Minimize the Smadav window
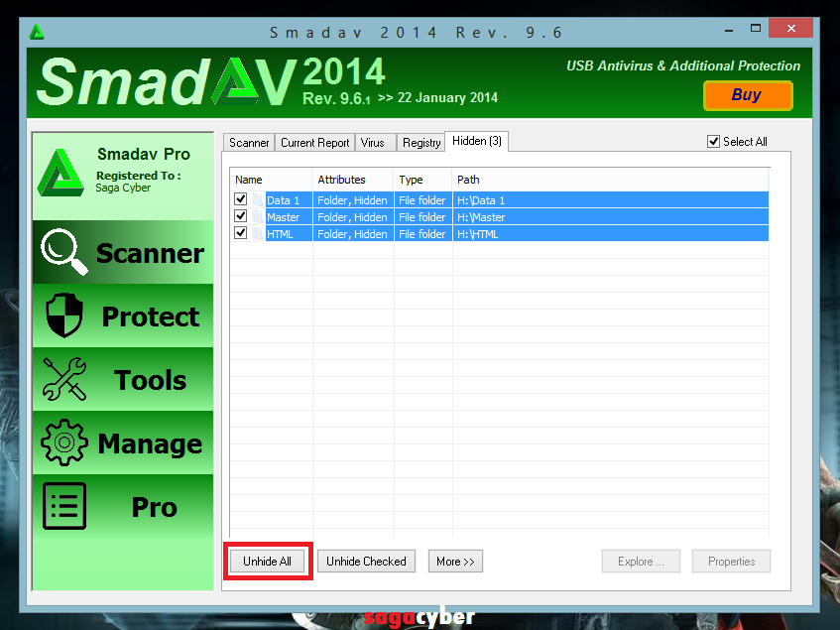The height and width of the screenshot is (630, 840). coord(729,30)
